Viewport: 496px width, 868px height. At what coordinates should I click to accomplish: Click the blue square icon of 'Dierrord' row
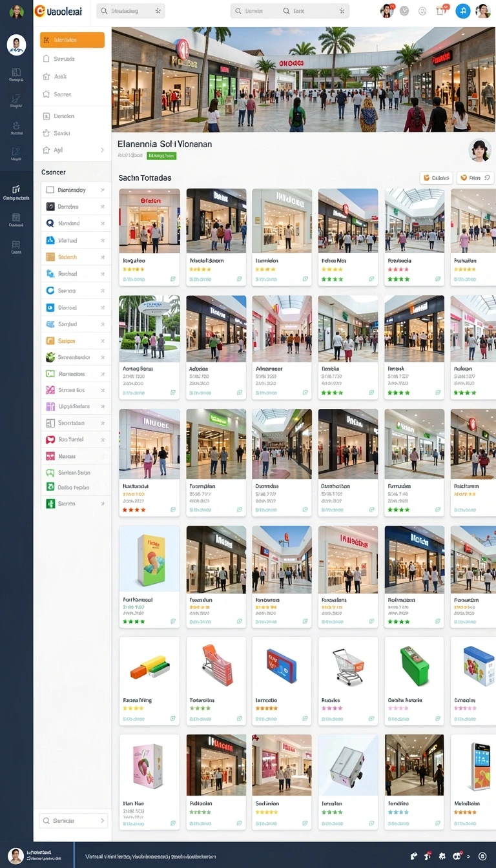click(x=50, y=307)
